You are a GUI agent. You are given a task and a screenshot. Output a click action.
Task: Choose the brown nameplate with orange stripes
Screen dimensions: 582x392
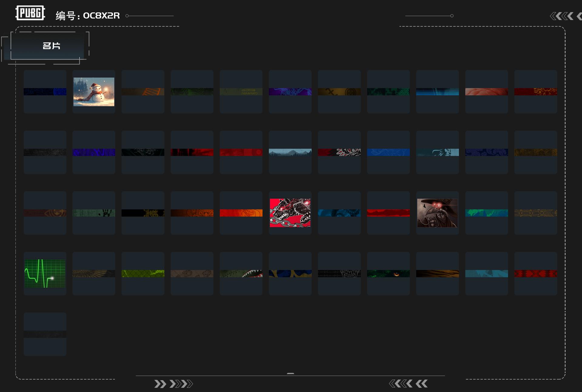pos(143,92)
